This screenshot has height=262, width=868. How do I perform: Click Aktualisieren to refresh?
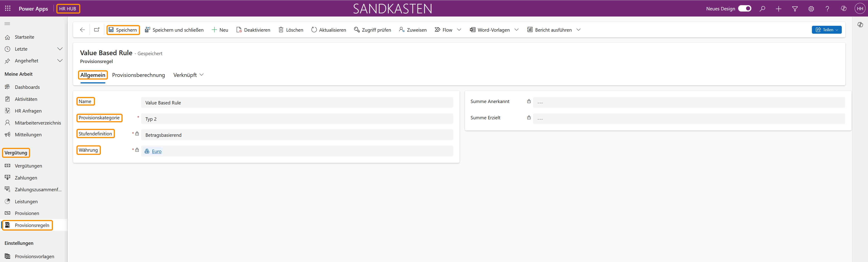329,30
